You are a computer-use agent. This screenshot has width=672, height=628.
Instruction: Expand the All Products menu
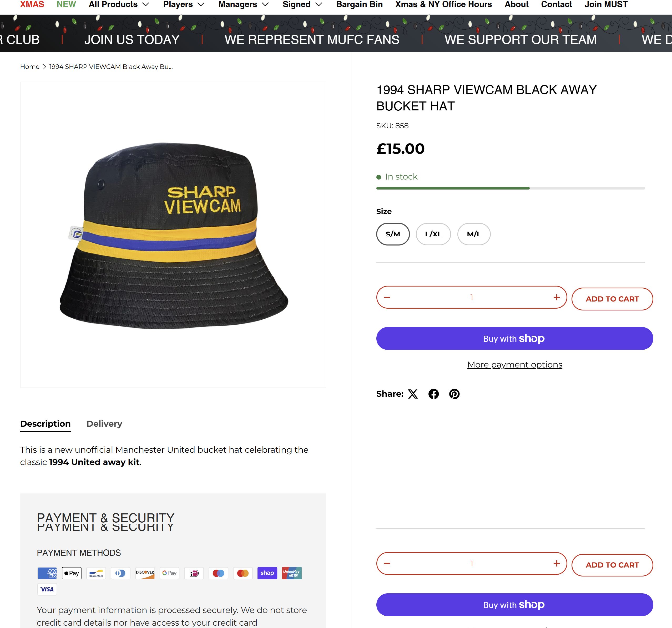(119, 4)
